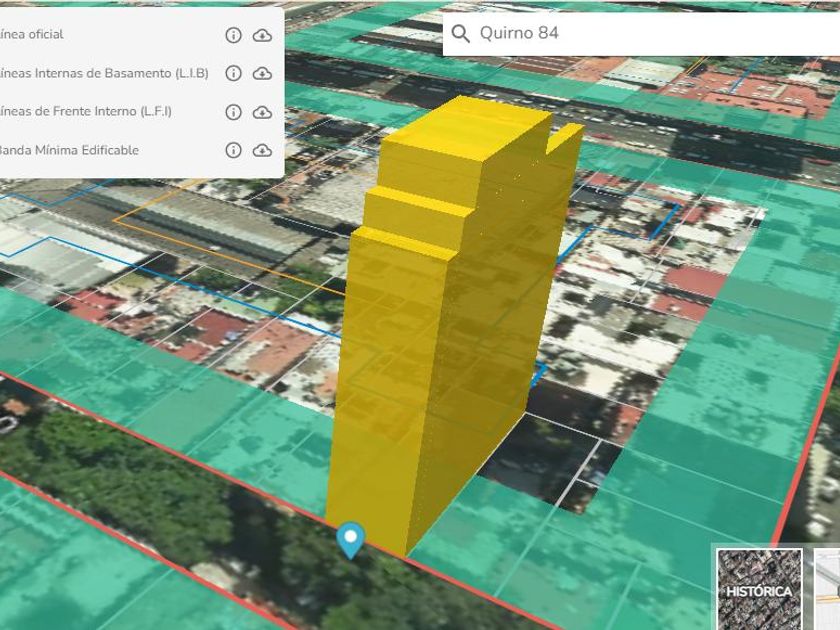Toggle the Línea oficial layer label

pos(32,34)
